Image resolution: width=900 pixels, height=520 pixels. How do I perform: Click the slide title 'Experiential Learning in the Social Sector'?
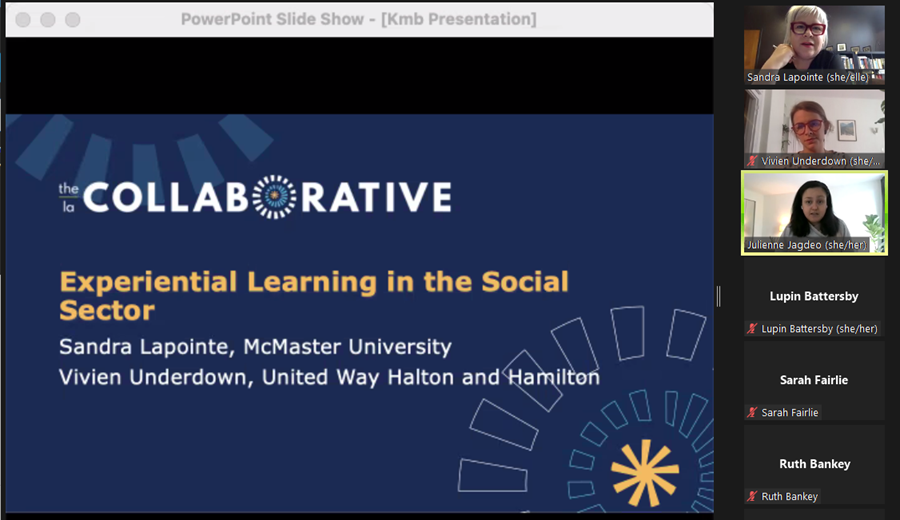coord(314,296)
